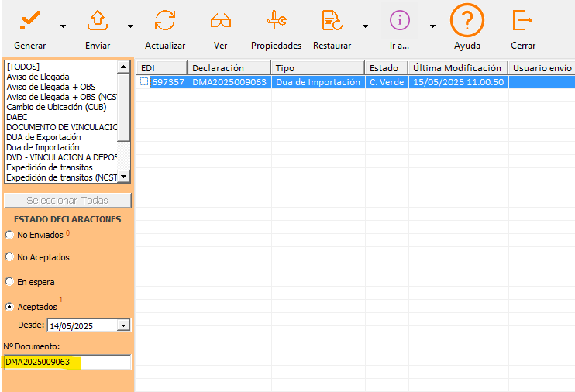Refresh list with Actualizar icon
The width and height of the screenshot is (575, 392).
165,19
